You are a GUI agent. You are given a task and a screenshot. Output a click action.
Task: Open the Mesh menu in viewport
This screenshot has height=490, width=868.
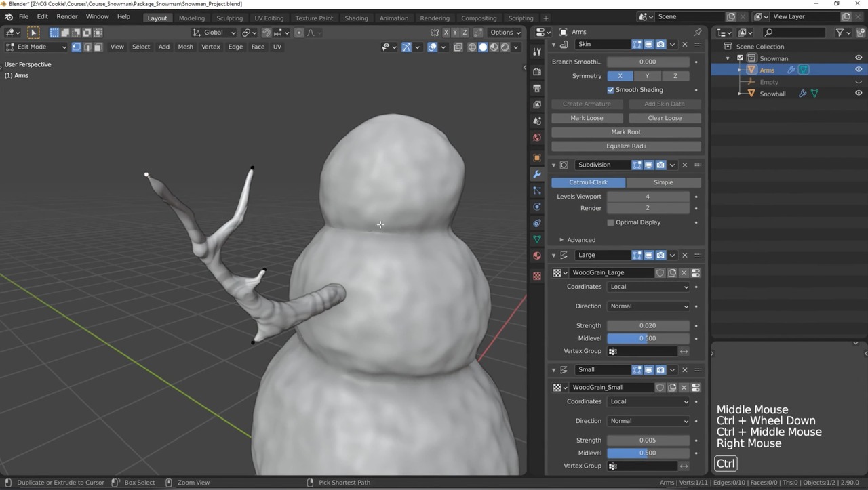(x=185, y=47)
